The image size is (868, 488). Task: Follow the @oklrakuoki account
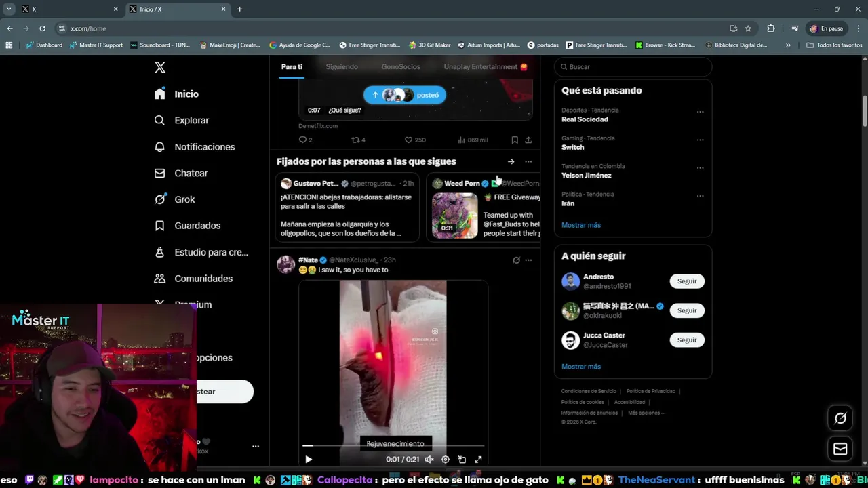pyautogui.click(x=687, y=310)
